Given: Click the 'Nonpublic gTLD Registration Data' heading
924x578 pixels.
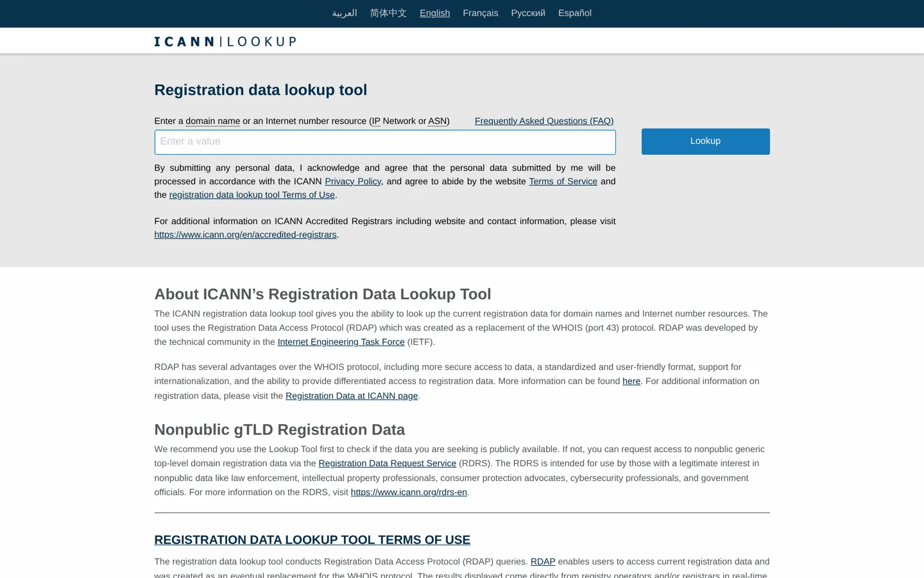Looking at the screenshot, I should click(280, 430).
